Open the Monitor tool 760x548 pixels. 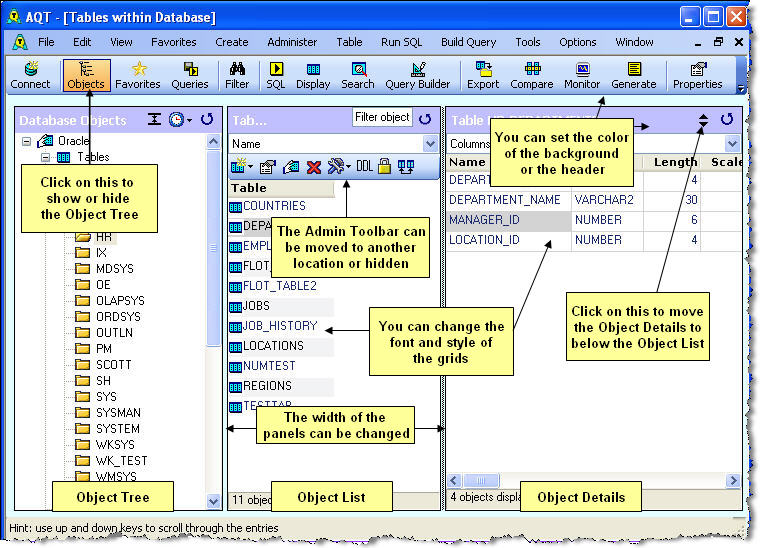[582, 75]
